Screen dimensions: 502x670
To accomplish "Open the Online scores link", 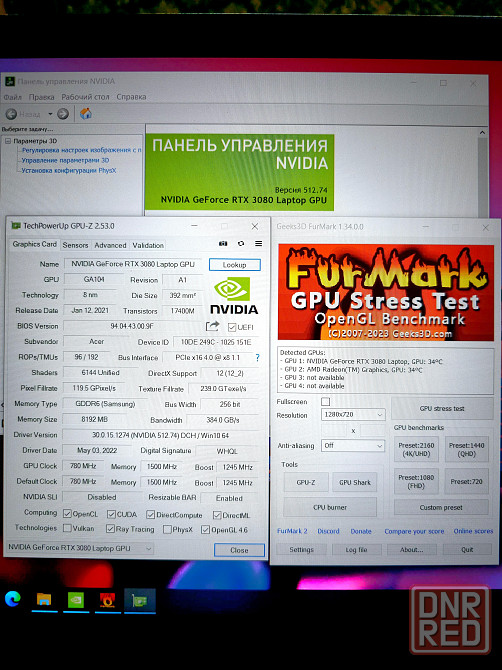I will click(x=473, y=531).
